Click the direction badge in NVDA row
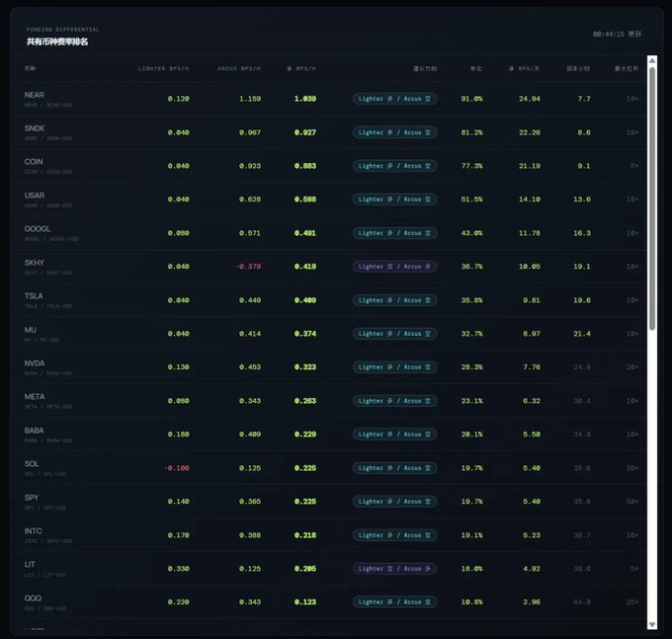 coord(394,367)
